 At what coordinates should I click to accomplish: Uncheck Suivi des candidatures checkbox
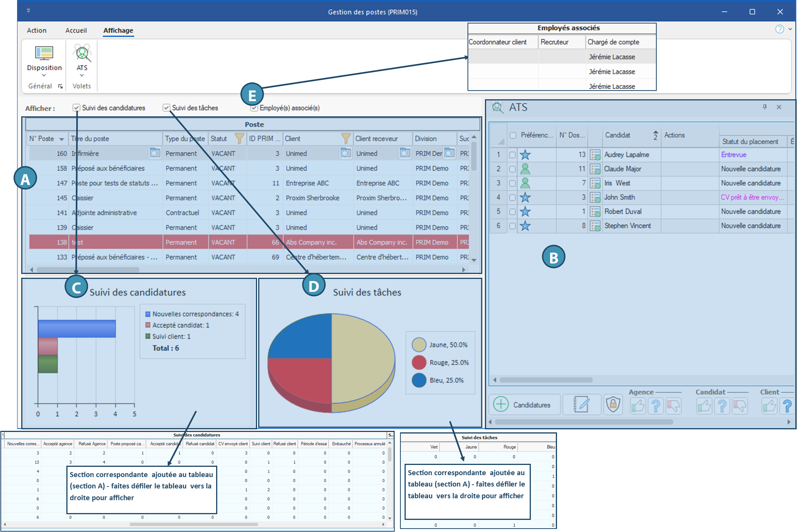tap(77, 108)
